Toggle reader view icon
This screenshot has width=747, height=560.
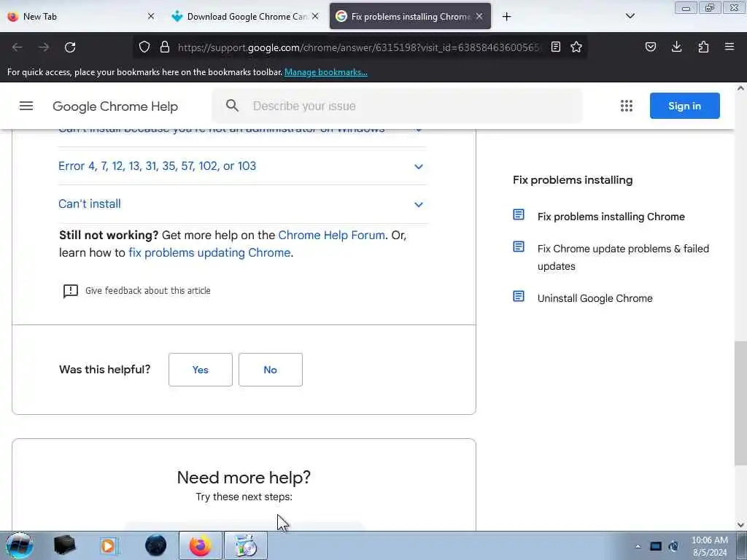(x=555, y=47)
